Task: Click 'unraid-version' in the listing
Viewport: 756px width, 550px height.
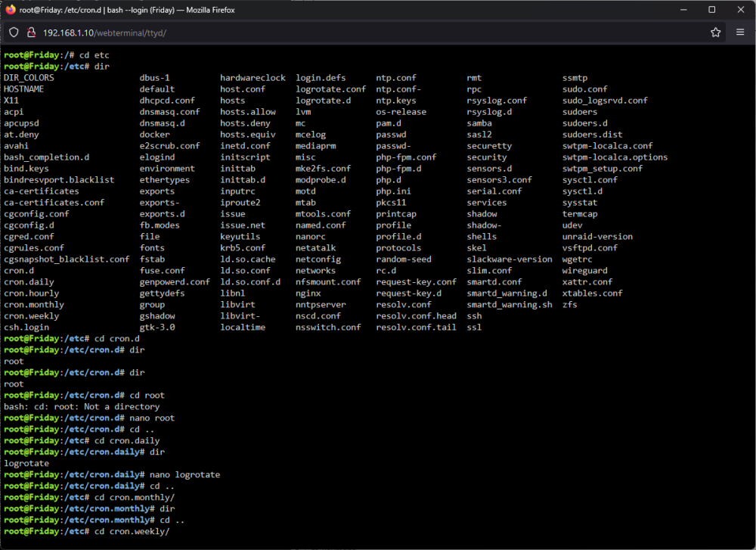Action: pyautogui.click(x=597, y=236)
